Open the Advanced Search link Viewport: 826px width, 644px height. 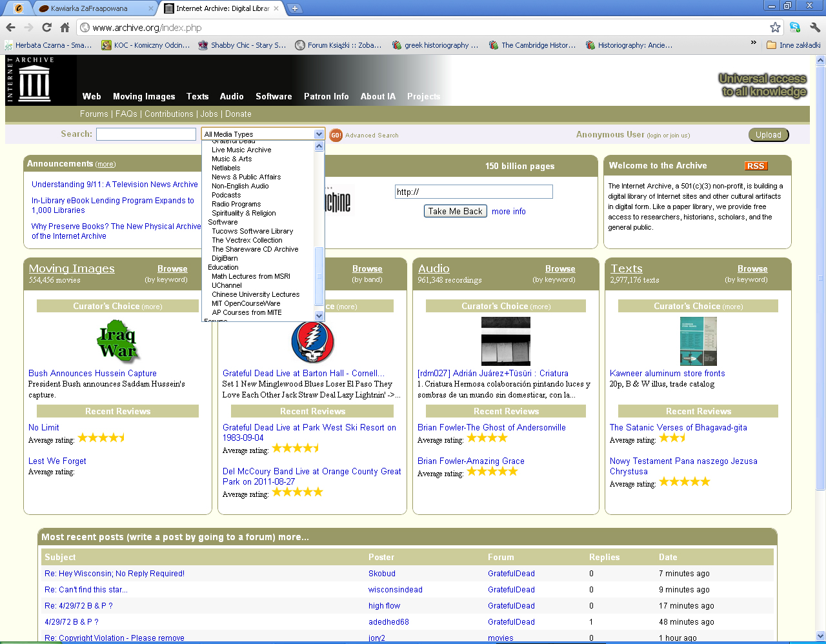click(372, 136)
